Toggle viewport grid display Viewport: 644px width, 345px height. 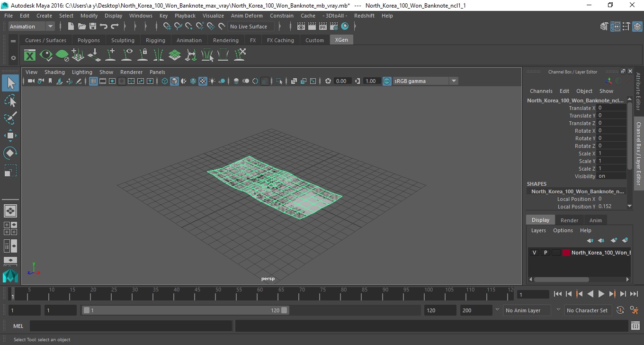point(93,81)
